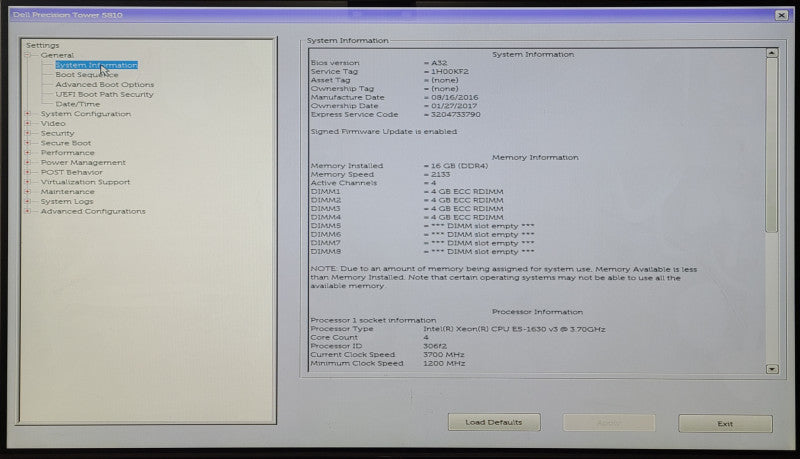This screenshot has height=459, width=800.
Task: Open Advanced Boot Options
Action: (105, 84)
